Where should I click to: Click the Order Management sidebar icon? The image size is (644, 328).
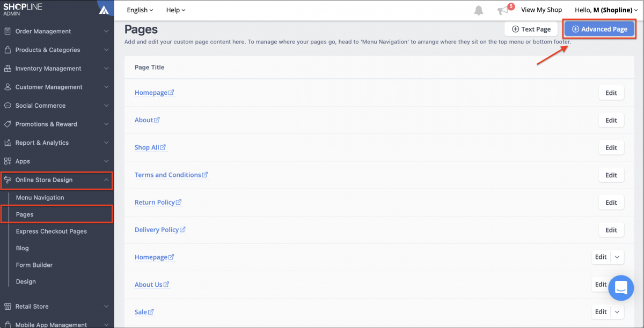click(x=8, y=31)
